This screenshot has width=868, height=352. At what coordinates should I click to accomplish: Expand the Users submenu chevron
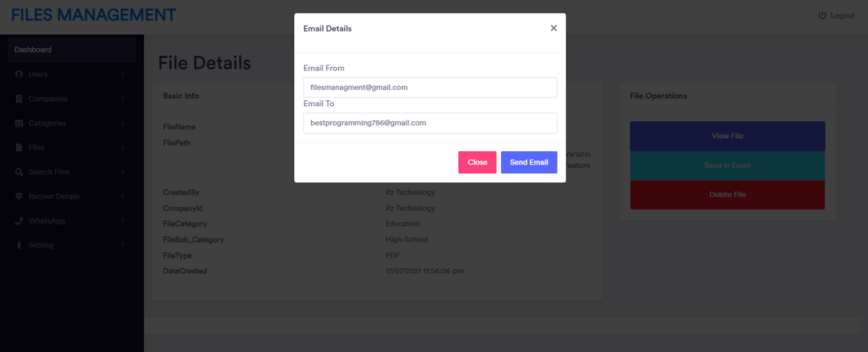click(x=122, y=75)
